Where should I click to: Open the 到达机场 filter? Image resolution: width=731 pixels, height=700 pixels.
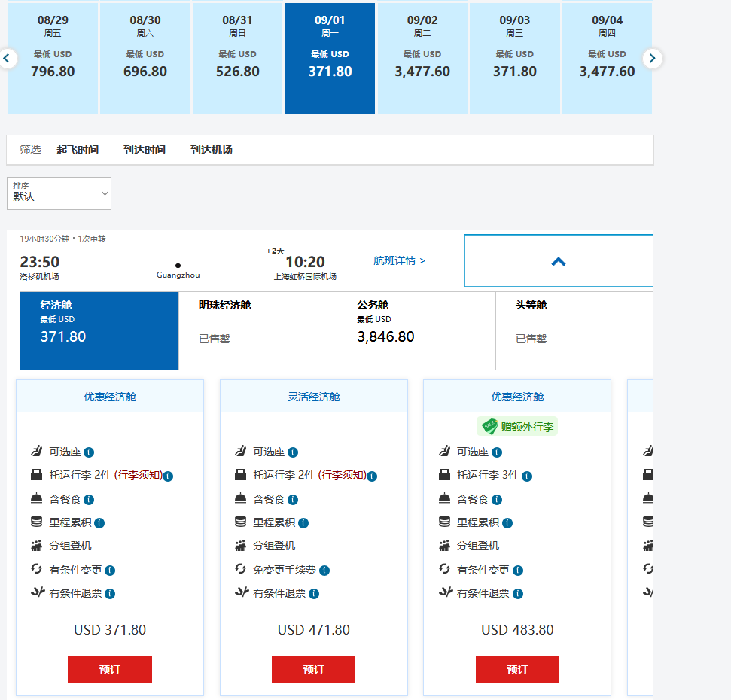(211, 150)
